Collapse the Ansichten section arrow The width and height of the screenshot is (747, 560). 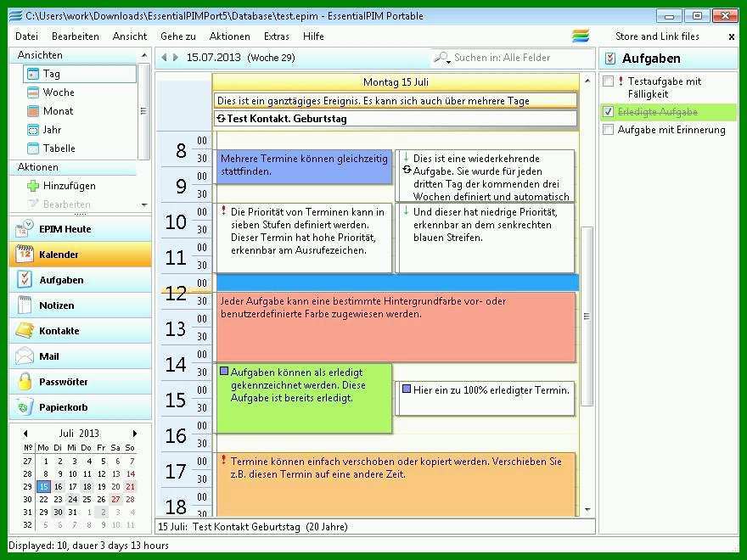[143, 56]
